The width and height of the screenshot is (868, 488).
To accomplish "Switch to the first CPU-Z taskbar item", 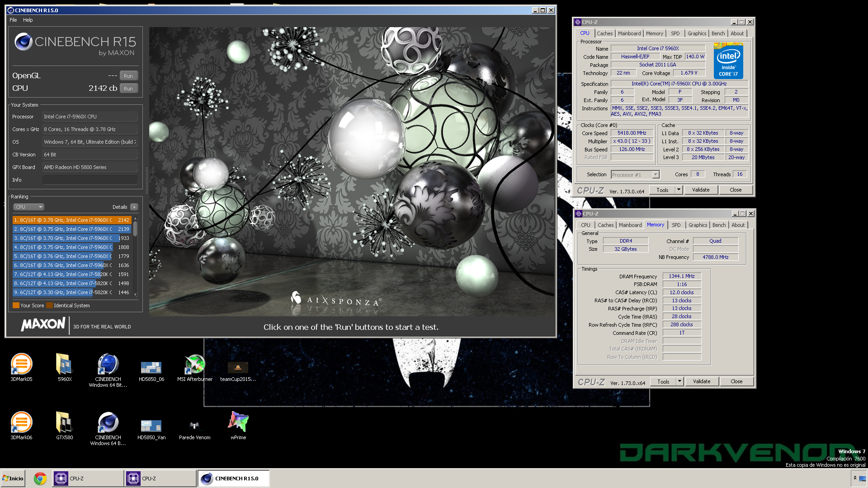I will click(x=88, y=479).
